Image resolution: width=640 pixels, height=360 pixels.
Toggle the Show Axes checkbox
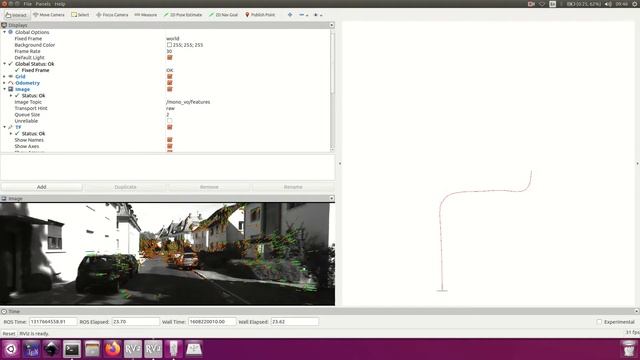[x=169, y=146]
